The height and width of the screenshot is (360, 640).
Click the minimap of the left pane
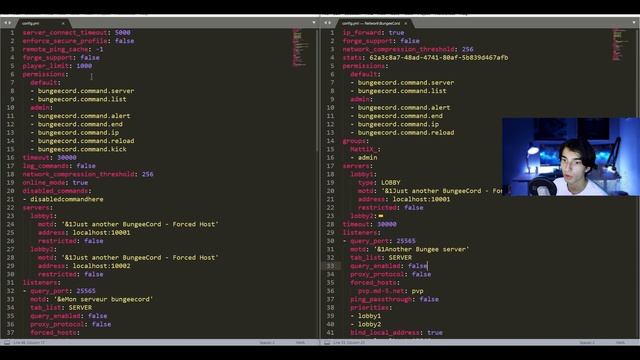[x=300, y=47]
